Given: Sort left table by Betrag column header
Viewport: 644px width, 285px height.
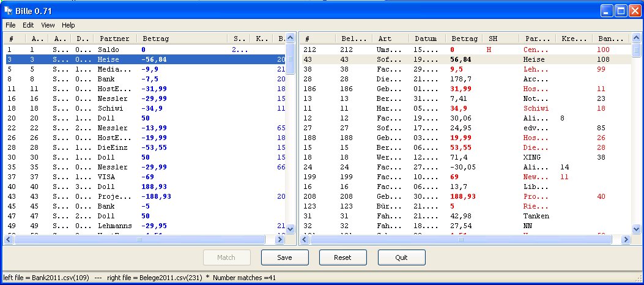Looking at the screenshot, I should click(181, 39).
